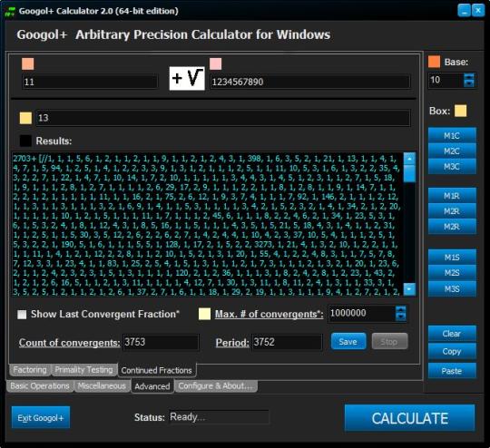Image resolution: width=490 pixels, height=448 pixels.
Task: Click the Period field showing 3752
Action: 287,342
